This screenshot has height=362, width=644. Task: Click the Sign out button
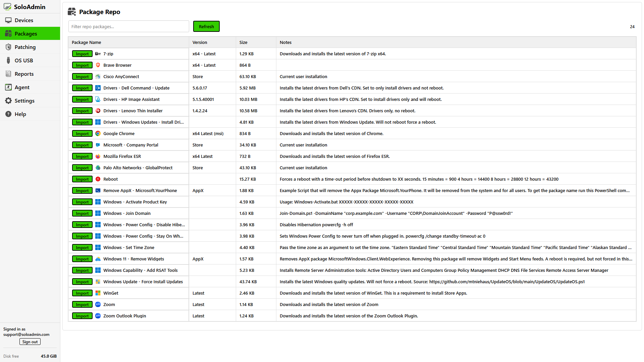pyautogui.click(x=30, y=342)
